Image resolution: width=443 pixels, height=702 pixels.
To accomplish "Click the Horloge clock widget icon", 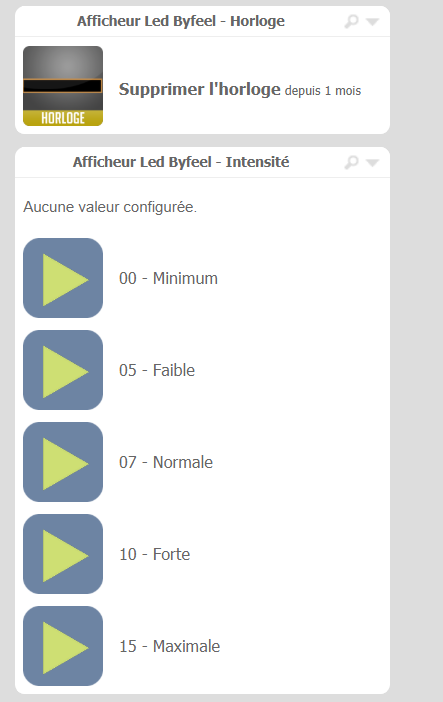I will [63, 86].
